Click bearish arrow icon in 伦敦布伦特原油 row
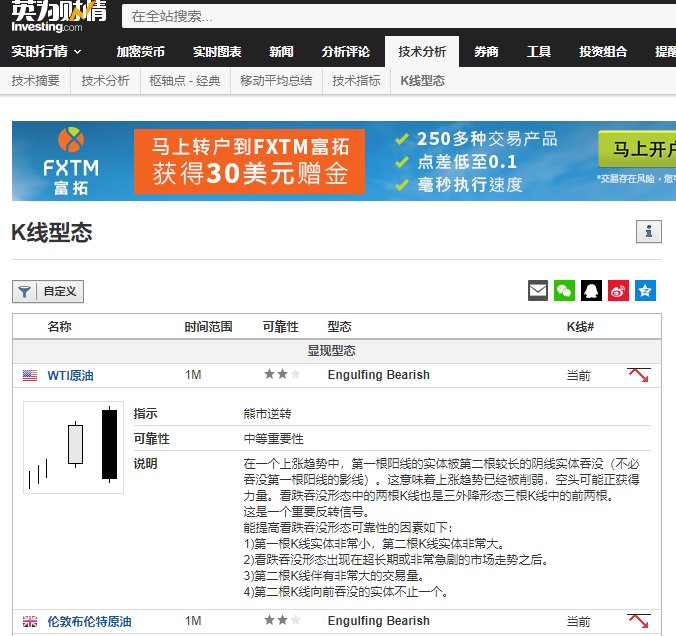This screenshot has width=676, height=636. (639, 621)
